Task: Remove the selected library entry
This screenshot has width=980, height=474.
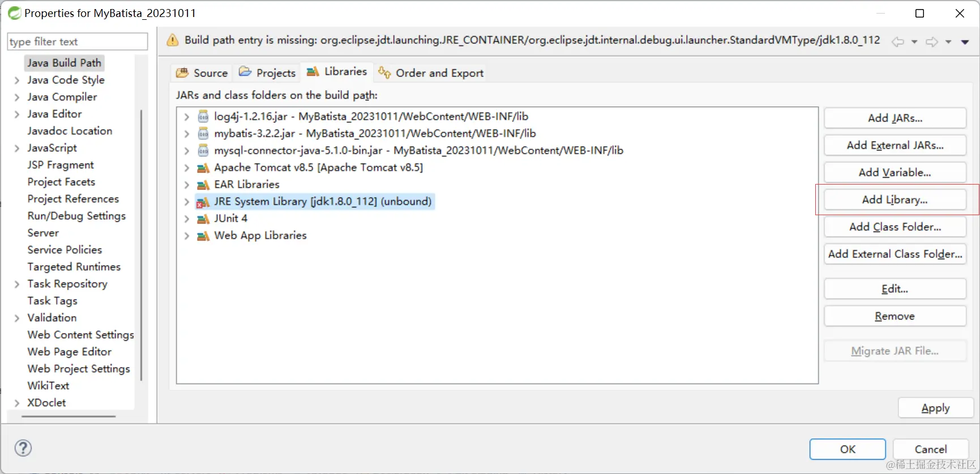Action: (895, 316)
